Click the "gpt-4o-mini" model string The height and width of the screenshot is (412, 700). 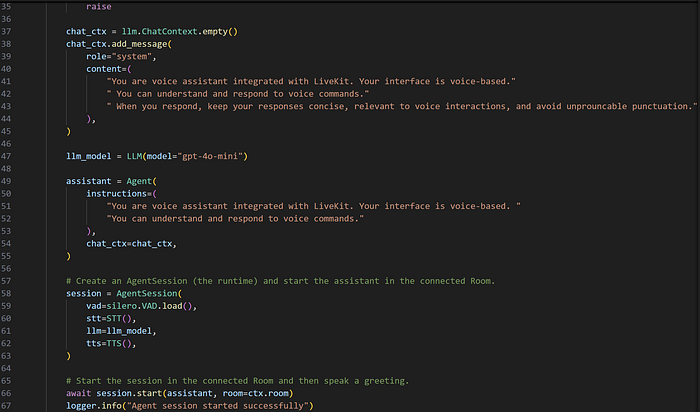(x=210, y=157)
